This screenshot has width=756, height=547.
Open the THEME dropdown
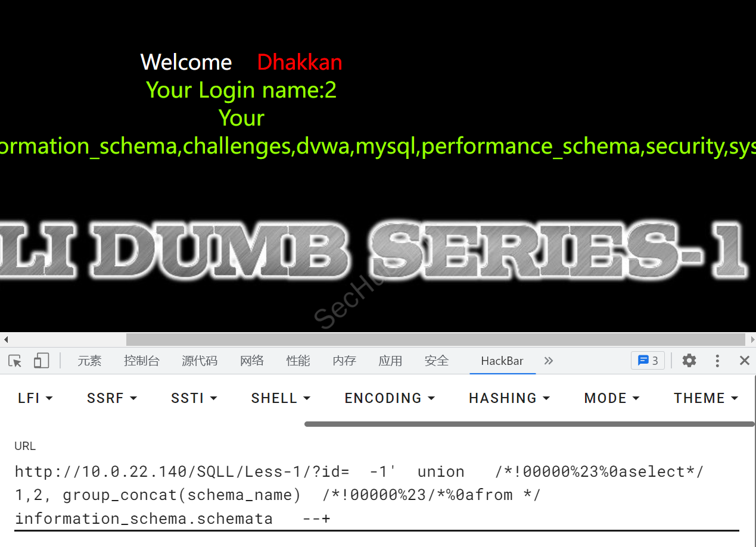706,398
